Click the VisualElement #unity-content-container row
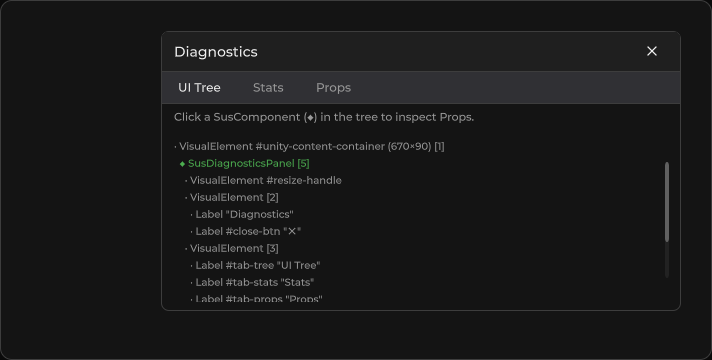Image resolution: width=712 pixels, height=360 pixels. [309, 147]
